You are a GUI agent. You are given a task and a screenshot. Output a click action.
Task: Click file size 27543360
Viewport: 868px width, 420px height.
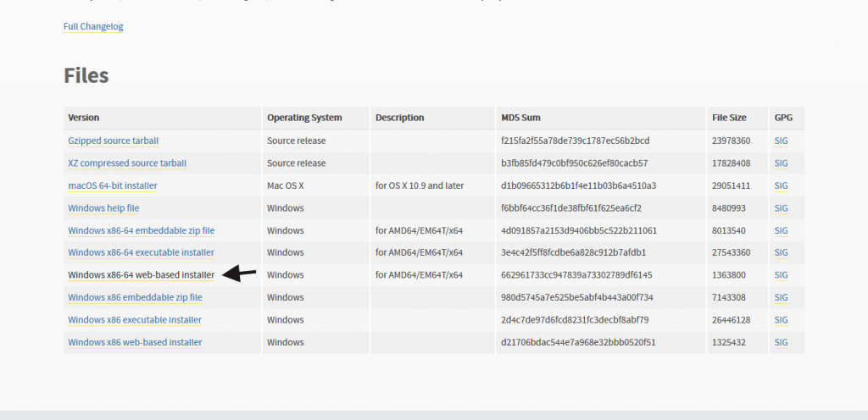point(732,252)
